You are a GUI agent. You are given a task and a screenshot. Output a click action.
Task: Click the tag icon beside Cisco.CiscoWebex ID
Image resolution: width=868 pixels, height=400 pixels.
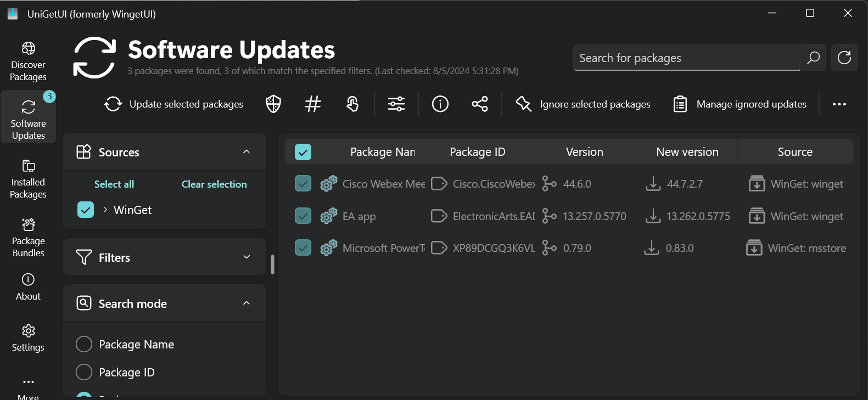tap(439, 183)
